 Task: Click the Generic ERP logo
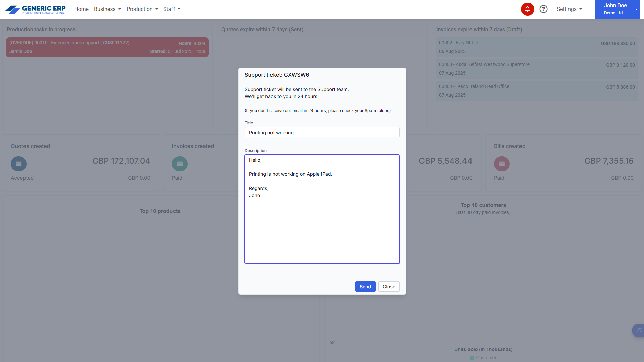[35, 9]
